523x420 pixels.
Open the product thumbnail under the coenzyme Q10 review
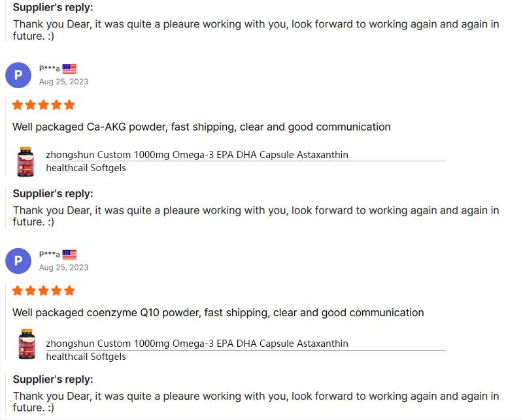pos(26,344)
